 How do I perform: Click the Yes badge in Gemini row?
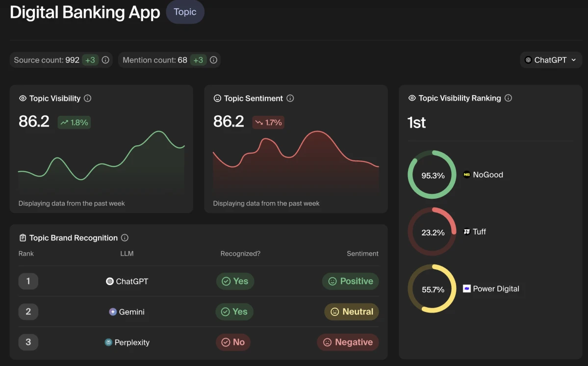coord(234,312)
